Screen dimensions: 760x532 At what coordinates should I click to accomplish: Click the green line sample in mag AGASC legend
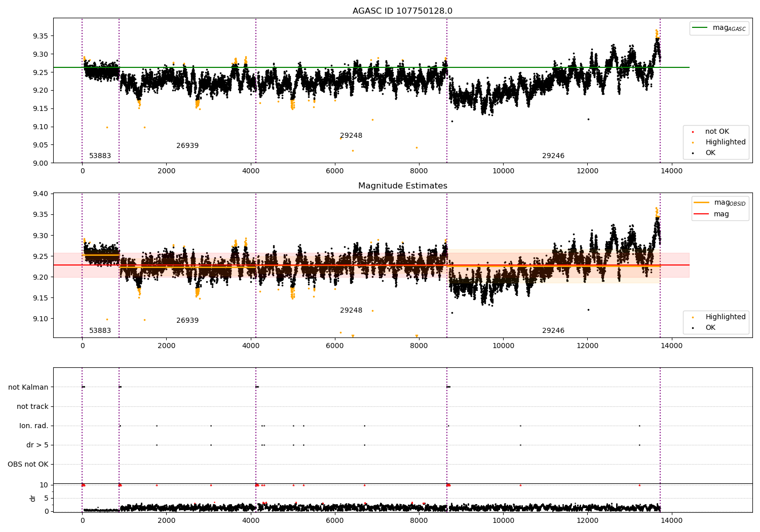point(700,27)
